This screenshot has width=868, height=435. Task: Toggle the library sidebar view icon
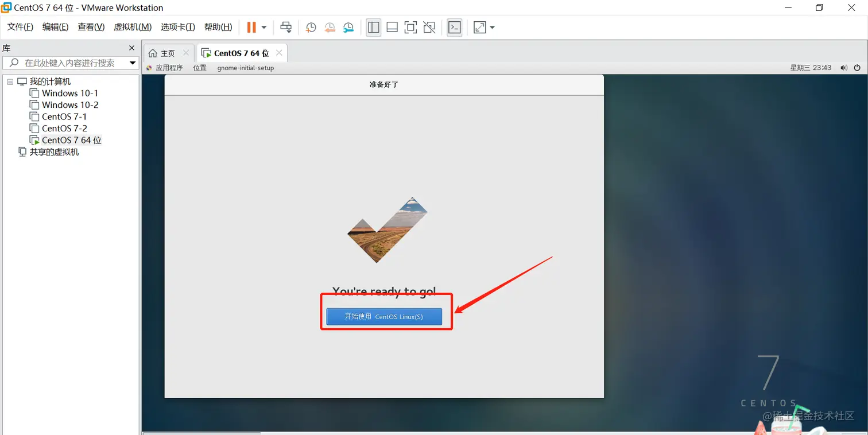pyautogui.click(x=374, y=27)
